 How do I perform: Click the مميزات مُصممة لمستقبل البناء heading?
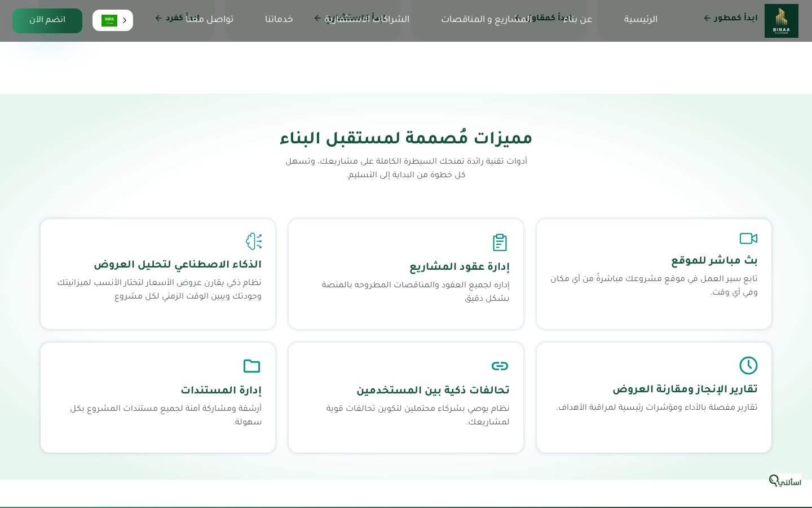point(406,138)
